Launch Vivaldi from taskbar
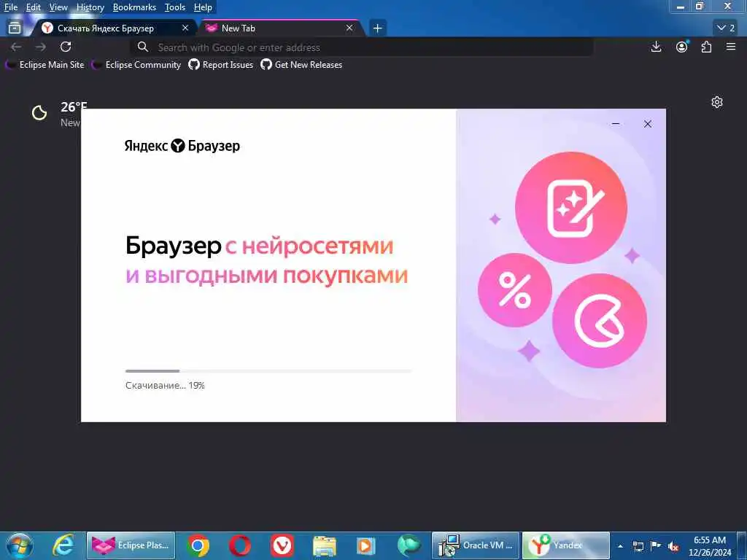This screenshot has width=747, height=560. click(282, 545)
